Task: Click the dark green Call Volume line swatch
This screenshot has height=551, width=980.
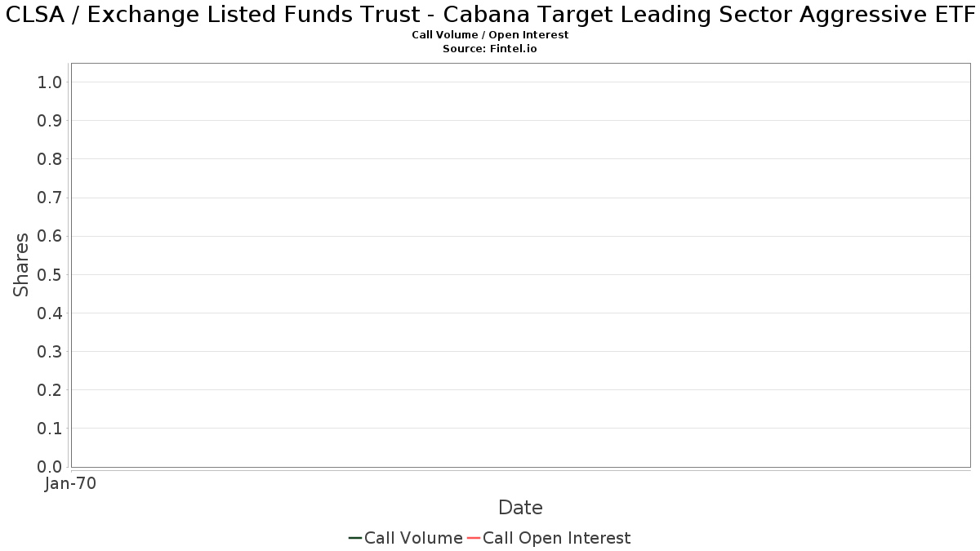Action: tap(355, 538)
